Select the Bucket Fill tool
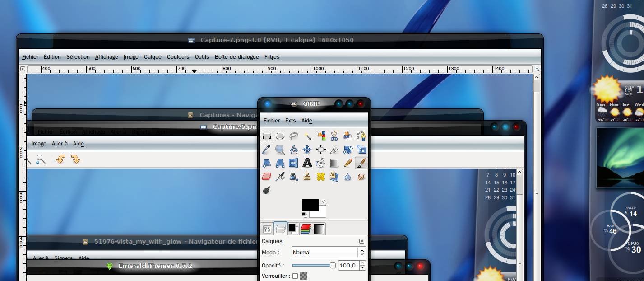The image size is (644, 281). (321, 163)
